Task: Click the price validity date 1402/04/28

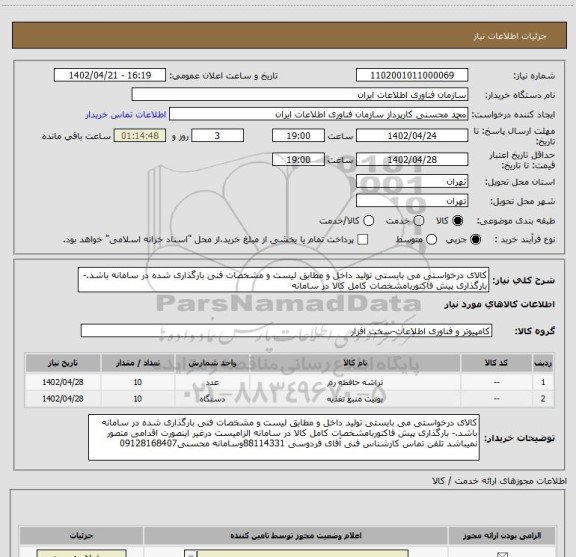Action: coord(412,160)
